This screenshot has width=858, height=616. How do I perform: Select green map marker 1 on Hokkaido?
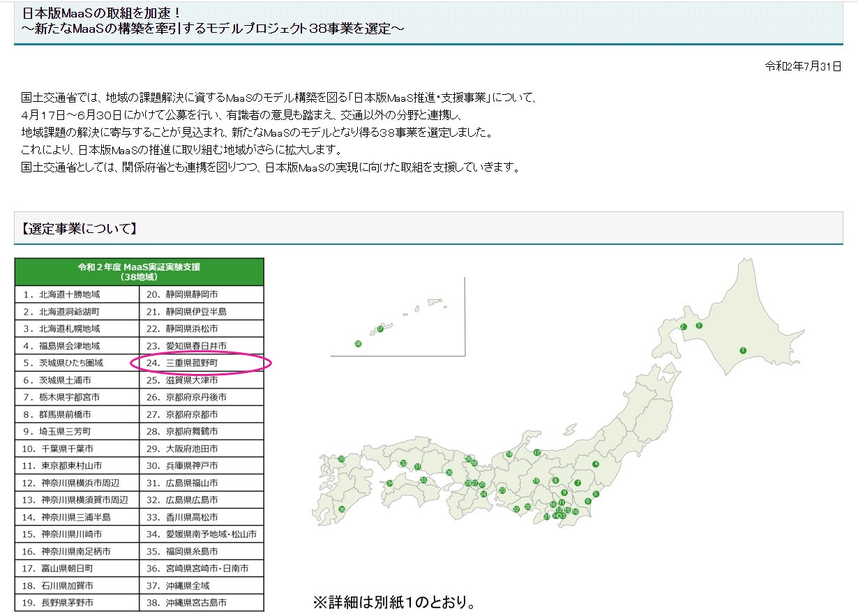tap(743, 350)
